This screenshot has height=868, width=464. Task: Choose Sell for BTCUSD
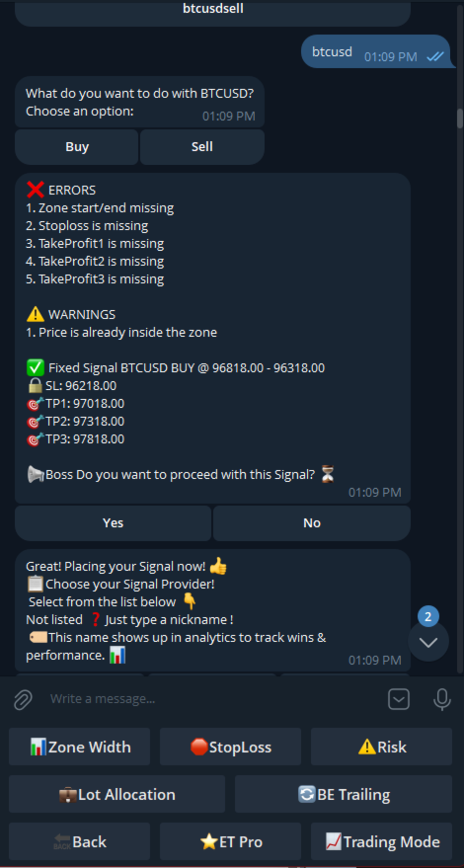click(x=202, y=147)
